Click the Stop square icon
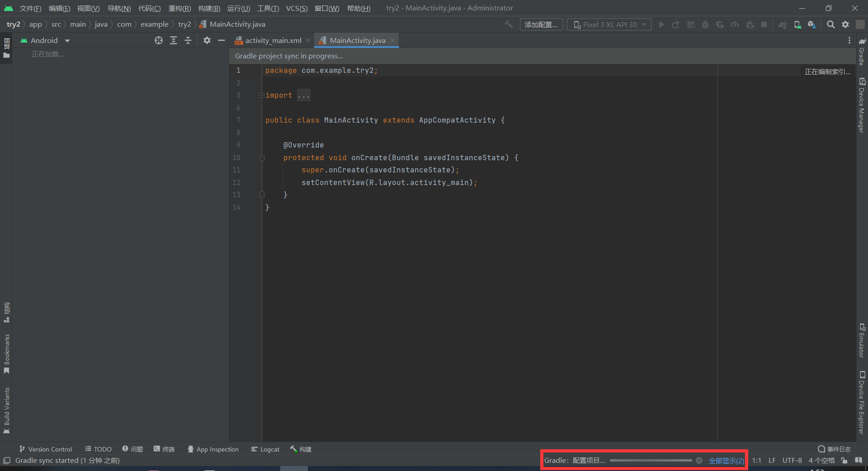The height and width of the screenshot is (471, 868). (764, 24)
